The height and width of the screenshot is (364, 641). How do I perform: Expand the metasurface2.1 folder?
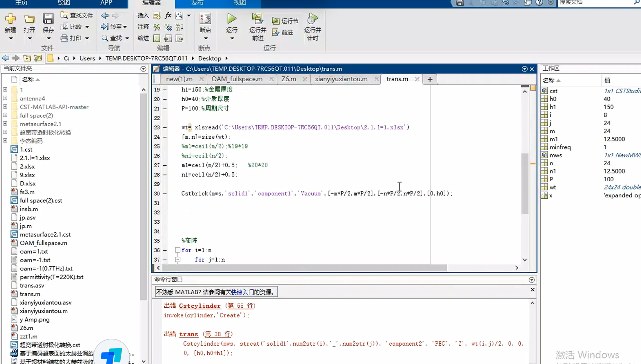point(5,124)
